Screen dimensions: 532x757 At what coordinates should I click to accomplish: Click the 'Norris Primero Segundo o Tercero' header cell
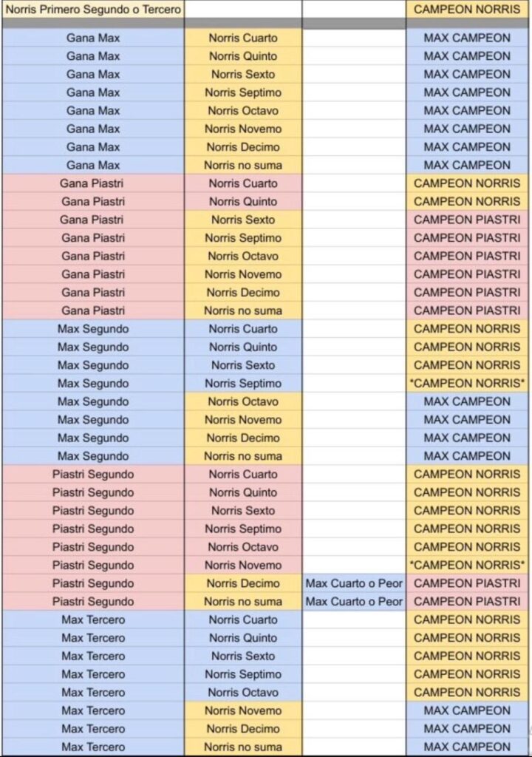coord(93,11)
